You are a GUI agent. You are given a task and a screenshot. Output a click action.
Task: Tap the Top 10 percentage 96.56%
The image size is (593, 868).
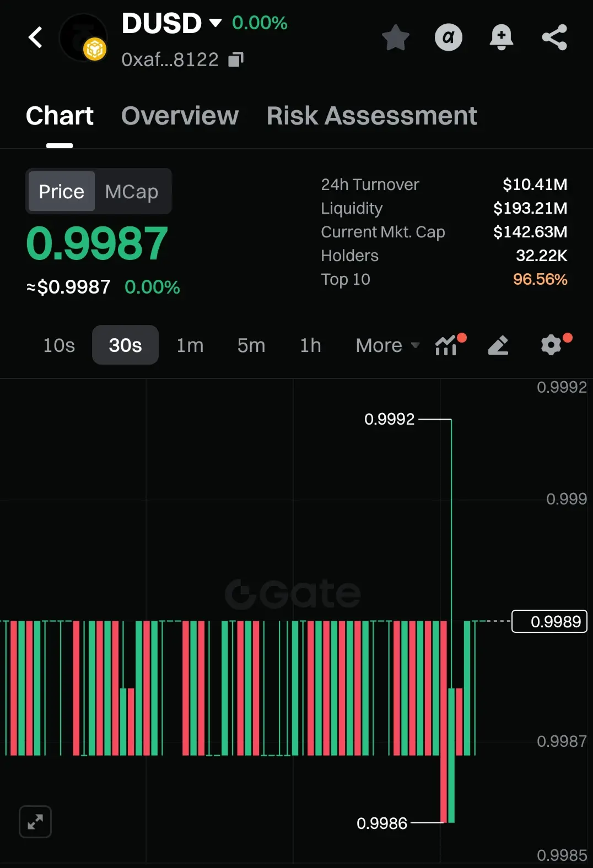540,279
